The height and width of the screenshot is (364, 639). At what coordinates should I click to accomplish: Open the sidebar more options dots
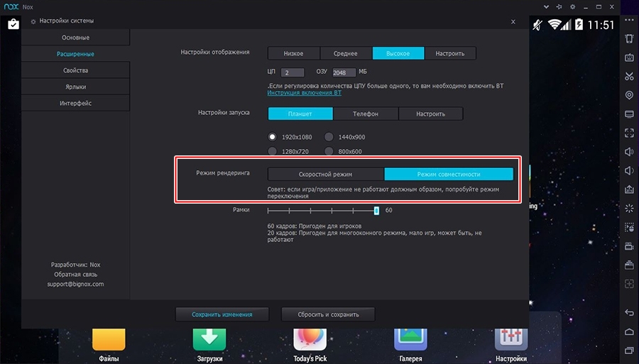coord(629,20)
